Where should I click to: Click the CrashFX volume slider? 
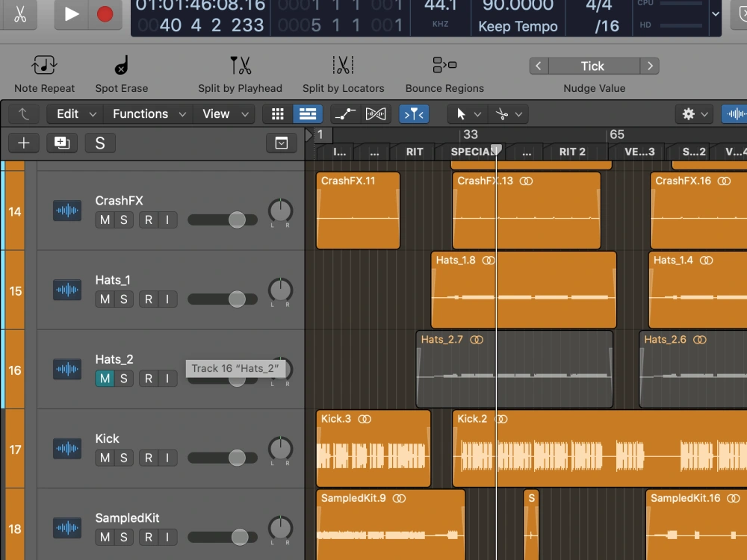(223, 220)
